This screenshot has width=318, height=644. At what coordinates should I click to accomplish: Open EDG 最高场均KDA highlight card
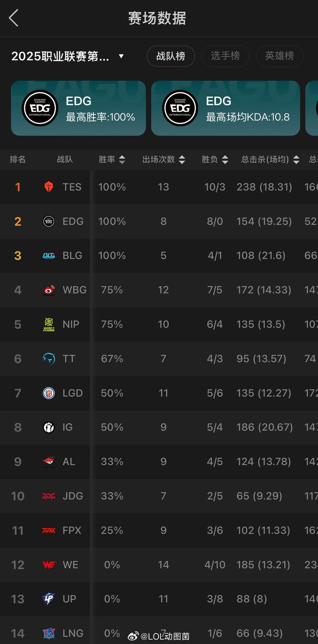pos(225,108)
